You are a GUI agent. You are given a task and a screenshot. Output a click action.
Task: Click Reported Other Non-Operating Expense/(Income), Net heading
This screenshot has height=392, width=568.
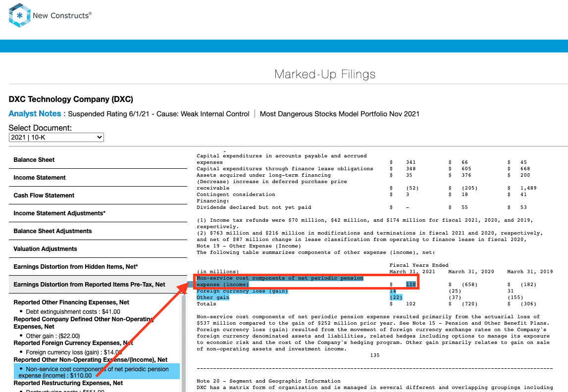pos(91,359)
